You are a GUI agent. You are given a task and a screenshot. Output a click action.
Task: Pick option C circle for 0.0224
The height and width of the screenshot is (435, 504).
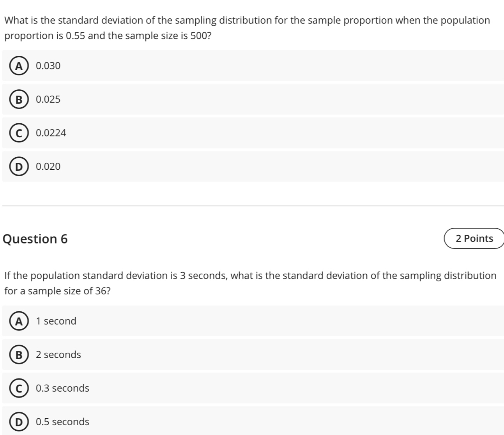tap(18, 133)
